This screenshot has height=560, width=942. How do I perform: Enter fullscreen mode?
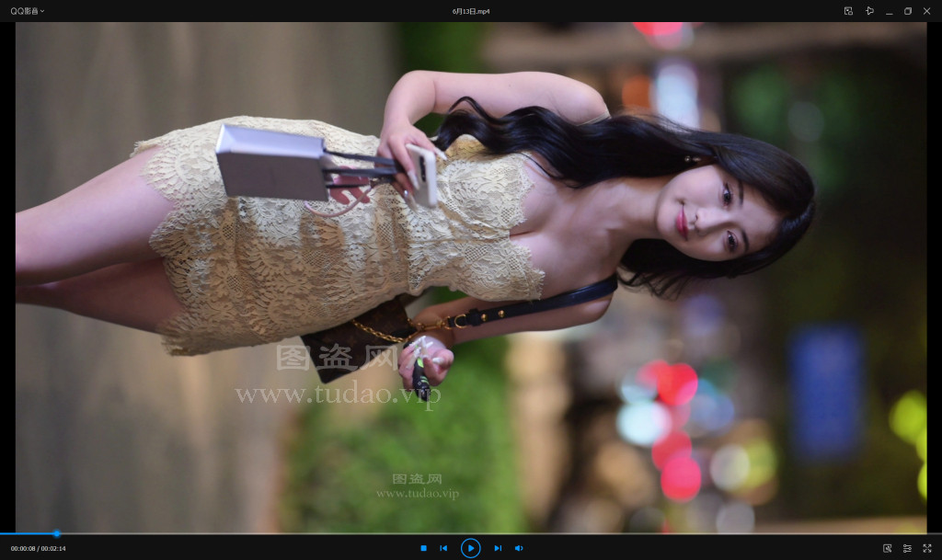927,548
